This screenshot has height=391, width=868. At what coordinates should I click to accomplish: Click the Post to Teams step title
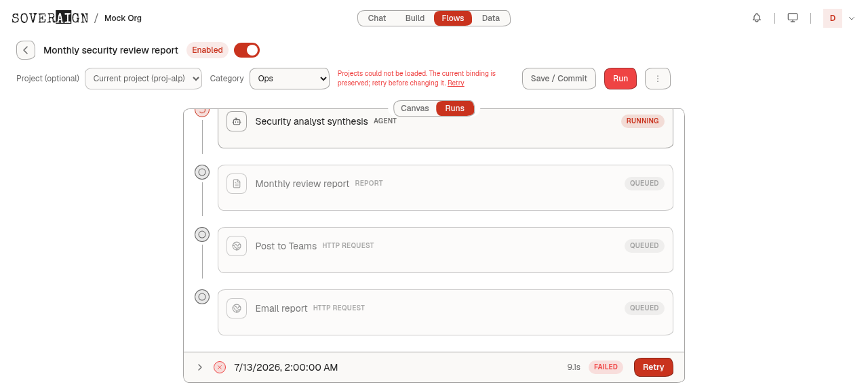tap(286, 246)
